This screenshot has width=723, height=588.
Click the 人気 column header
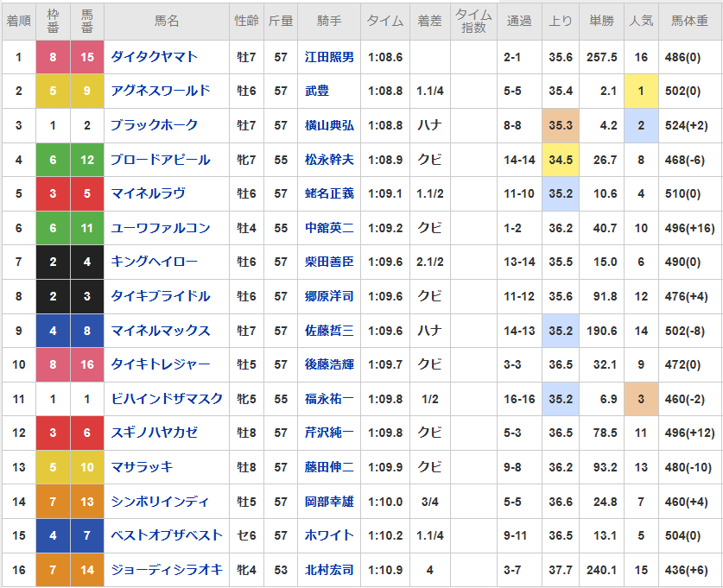[x=641, y=22]
